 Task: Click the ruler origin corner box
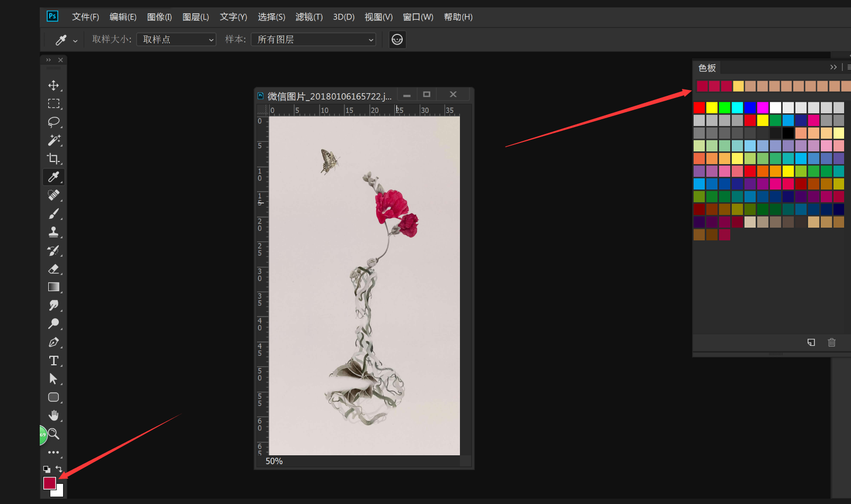click(262, 110)
